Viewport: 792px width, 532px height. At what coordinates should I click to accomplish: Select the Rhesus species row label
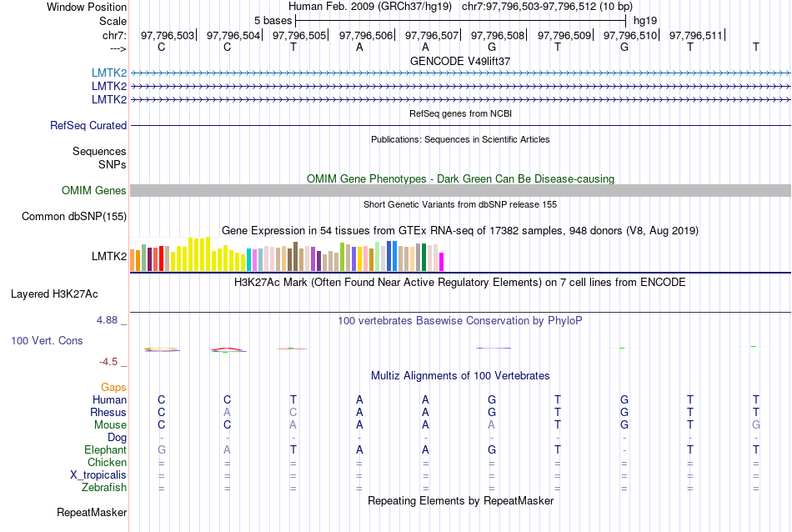(x=108, y=412)
